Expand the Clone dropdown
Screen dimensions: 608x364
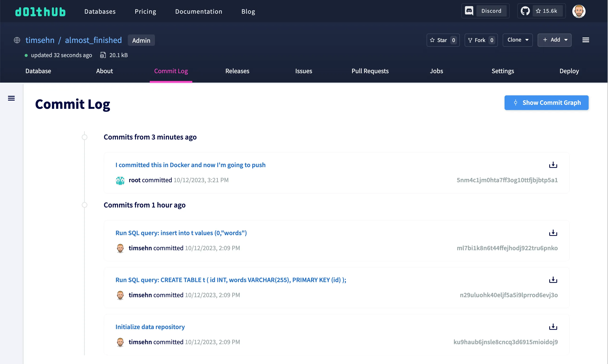[x=518, y=40]
